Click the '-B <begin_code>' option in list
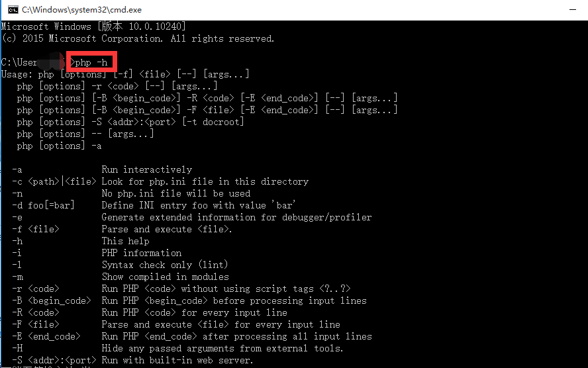 (52, 301)
